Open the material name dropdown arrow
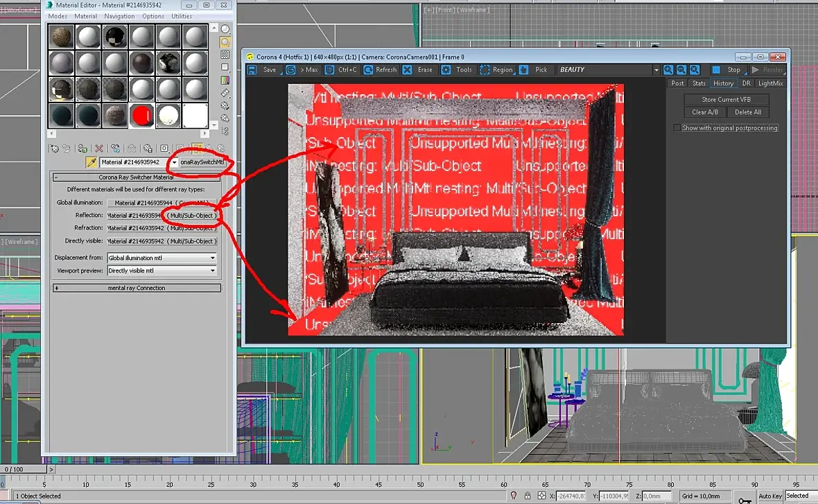The image size is (818, 504). pyautogui.click(x=174, y=162)
